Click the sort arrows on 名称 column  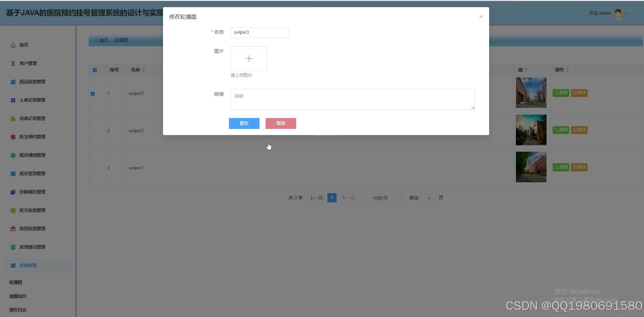(x=144, y=70)
